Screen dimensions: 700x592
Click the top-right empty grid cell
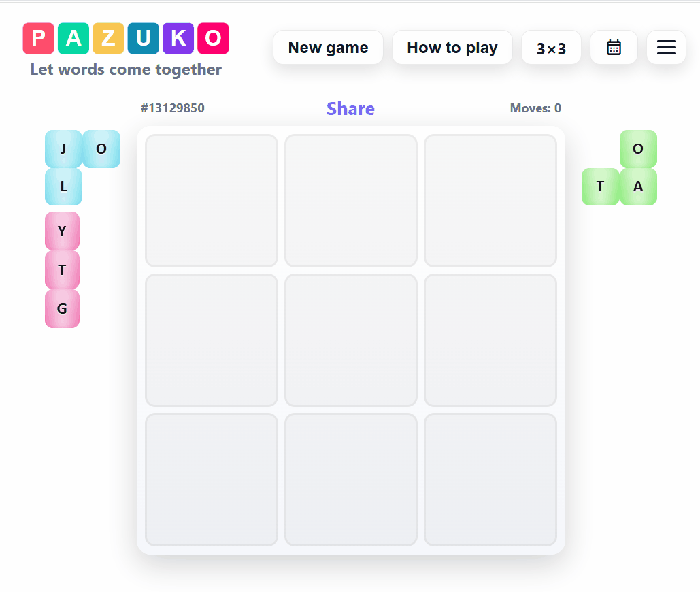point(490,201)
